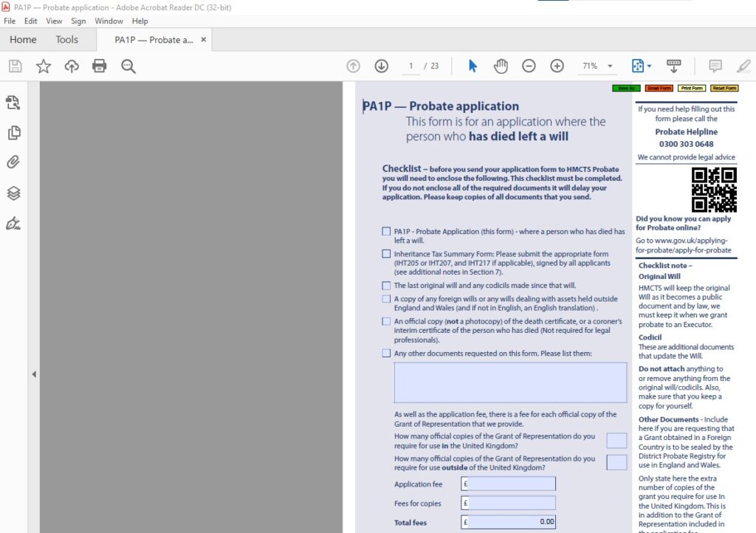Open the find text magnifier tool
Screen dimensions: 756x533
[x=128, y=66]
